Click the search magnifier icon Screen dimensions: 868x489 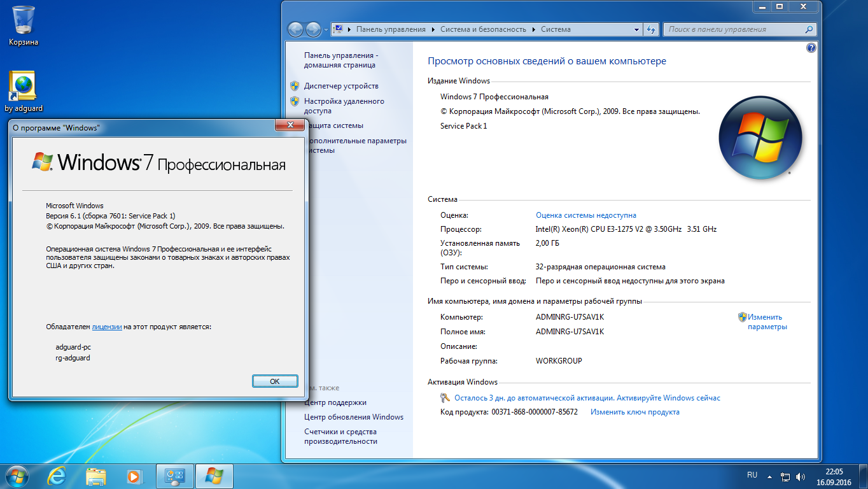point(809,29)
